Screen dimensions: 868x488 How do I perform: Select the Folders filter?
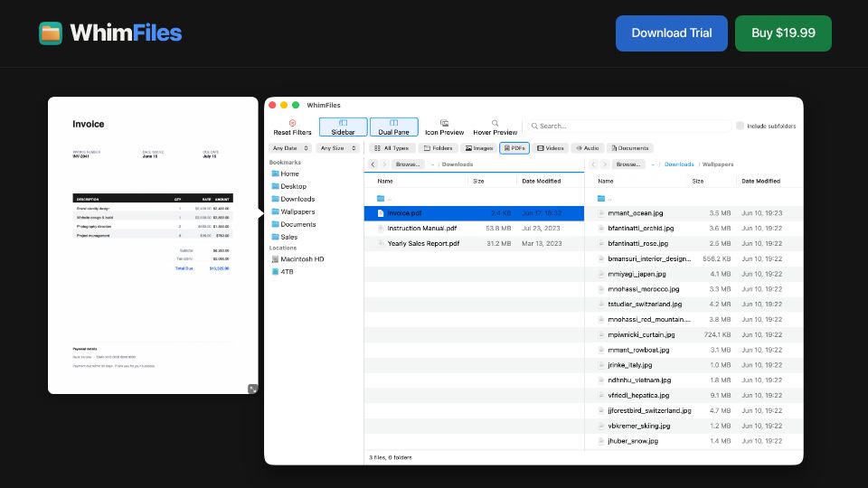tap(438, 148)
